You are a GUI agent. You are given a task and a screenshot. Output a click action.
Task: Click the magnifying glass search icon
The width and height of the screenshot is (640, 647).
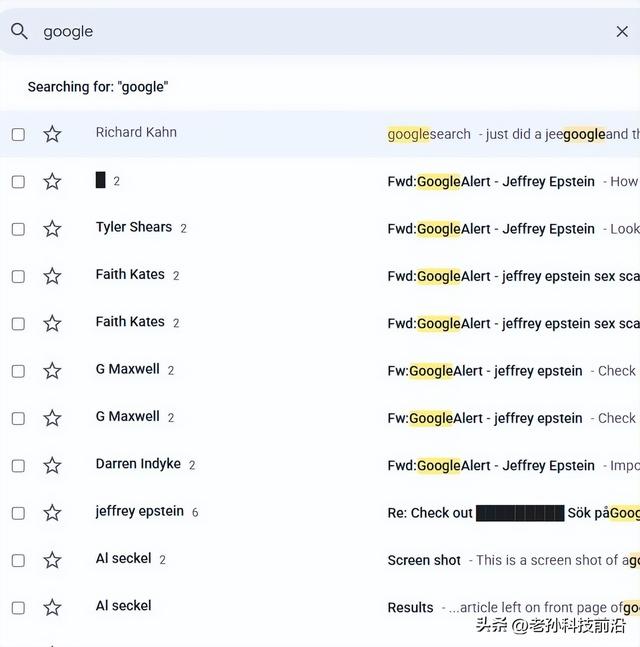(19, 31)
